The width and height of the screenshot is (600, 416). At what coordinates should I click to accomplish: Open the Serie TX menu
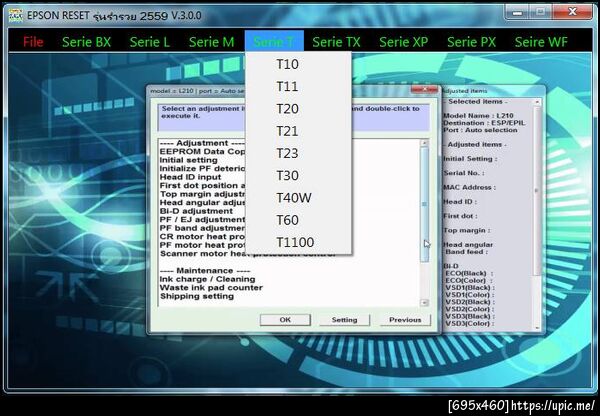336,42
